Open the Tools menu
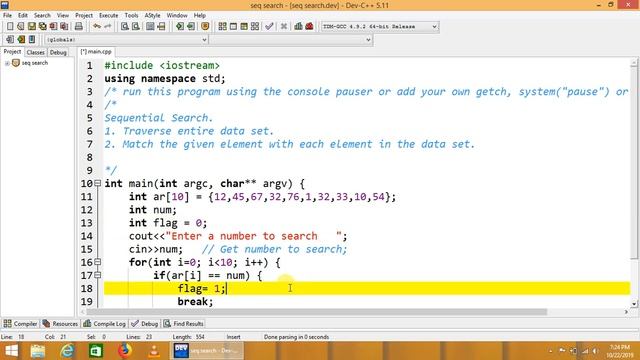Screen dimensions: 640x360 tap(131, 16)
